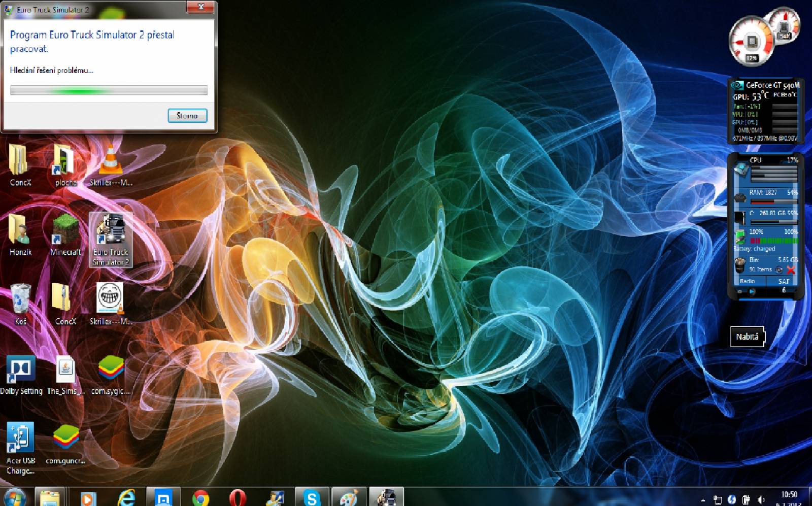812x506 pixels.
Task: Select the Euro Truck Simulator 2 desktop shortcut
Action: [x=111, y=240]
